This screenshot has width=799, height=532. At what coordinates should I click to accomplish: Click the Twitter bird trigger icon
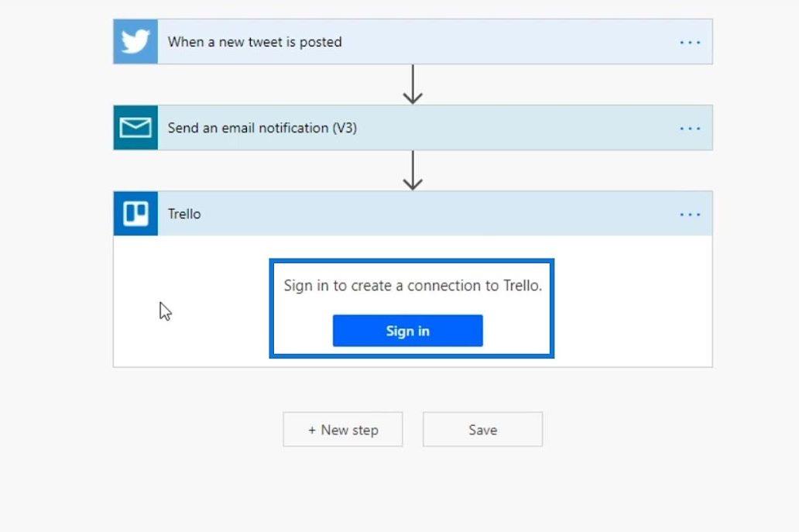point(135,42)
